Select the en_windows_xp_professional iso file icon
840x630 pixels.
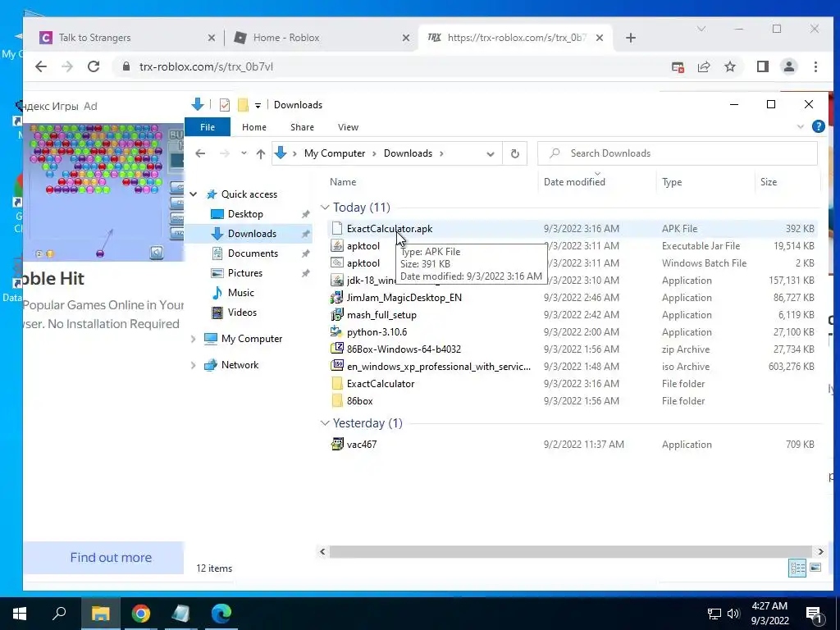point(337,366)
